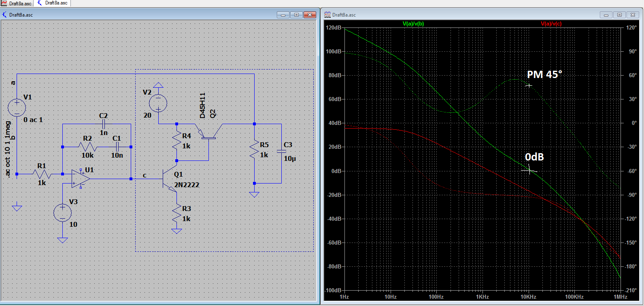Click ground symbol beneath V3
Viewport: 644px width, 306px height.
coord(62,240)
